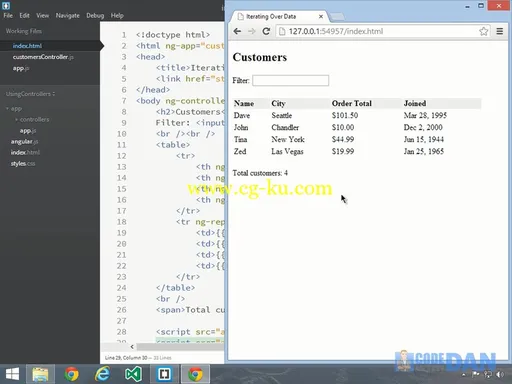The image size is (512, 384).
Task: Open File Explorer from the taskbar
Action: tap(40, 374)
